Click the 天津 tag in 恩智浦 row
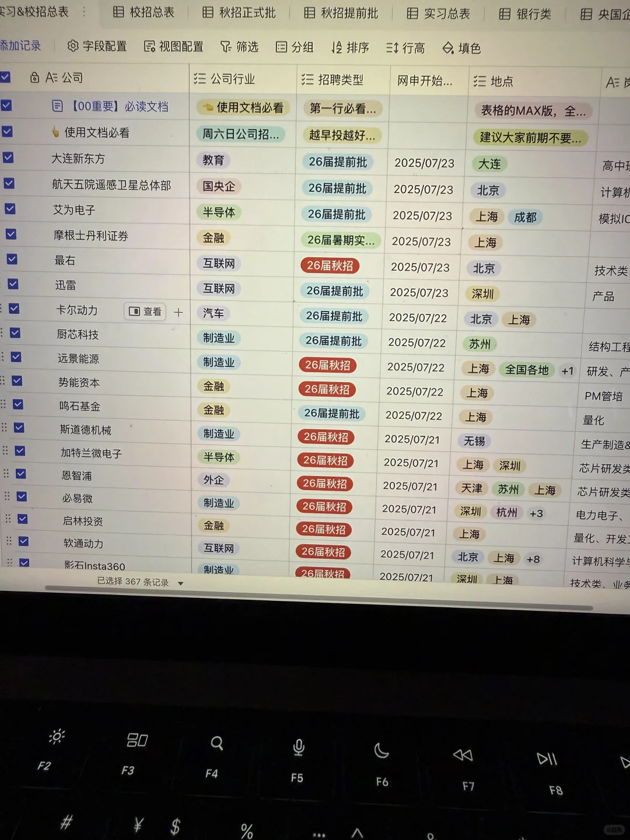Viewport: 630px width, 840px height. tap(471, 488)
